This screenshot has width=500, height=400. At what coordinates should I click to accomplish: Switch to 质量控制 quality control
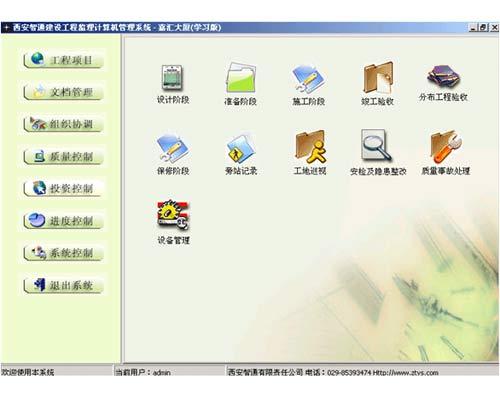63,156
